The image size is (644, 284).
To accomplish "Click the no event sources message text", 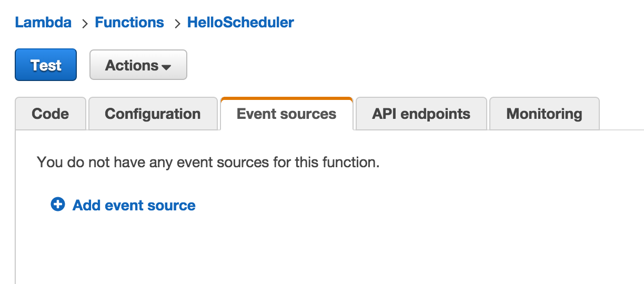I will coord(208,162).
